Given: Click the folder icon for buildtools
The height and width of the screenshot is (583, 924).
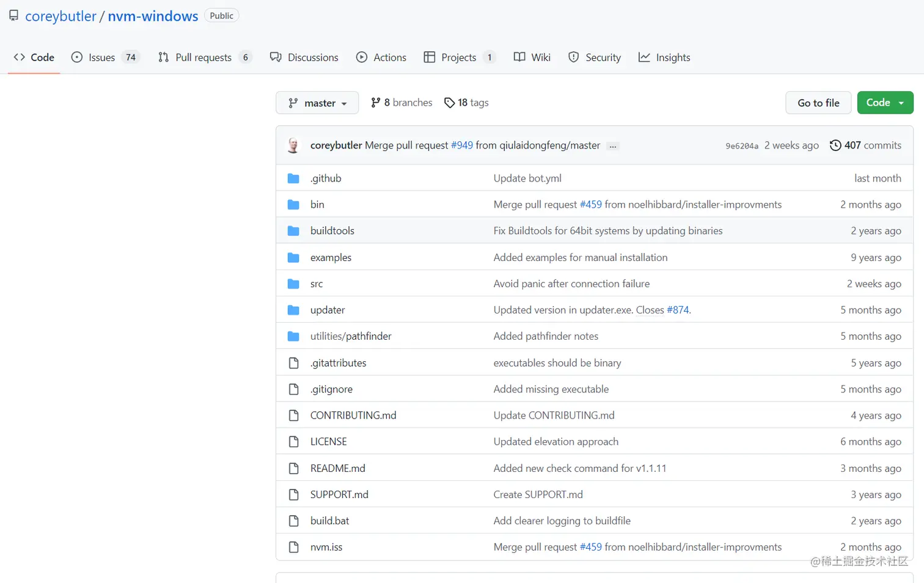Looking at the screenshot, I should pyautogui.click(x=293, y=231).
